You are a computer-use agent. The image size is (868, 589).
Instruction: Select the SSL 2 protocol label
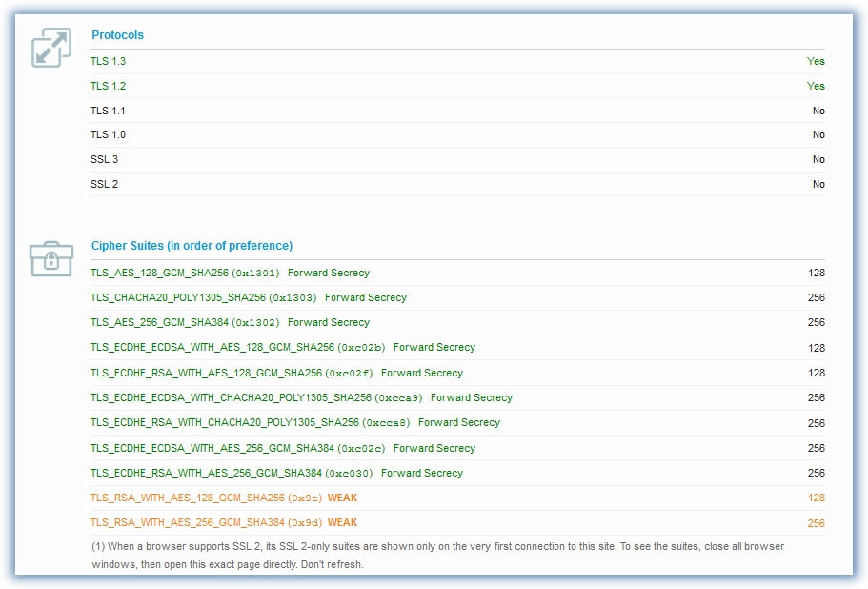(x=104, y=184)
